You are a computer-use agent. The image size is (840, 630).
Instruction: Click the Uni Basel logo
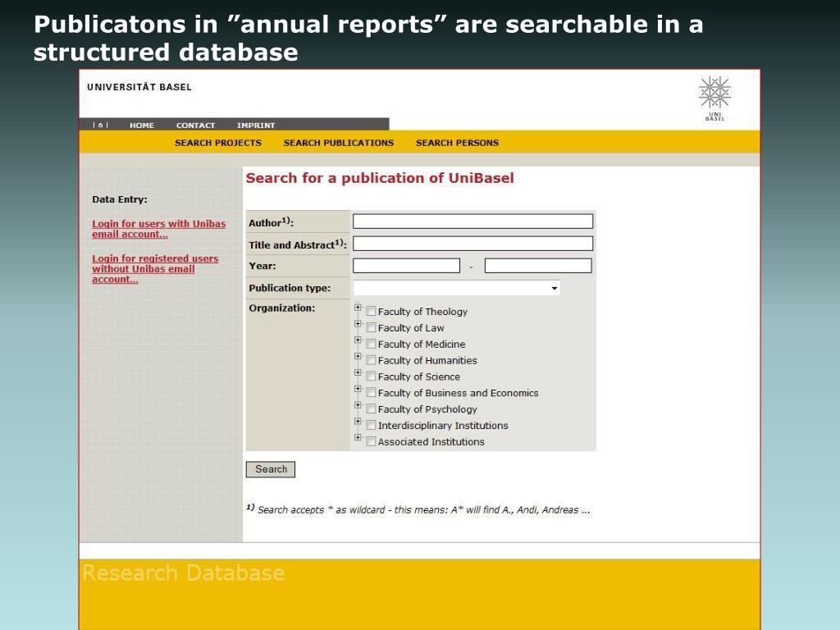tap(714, 98)
